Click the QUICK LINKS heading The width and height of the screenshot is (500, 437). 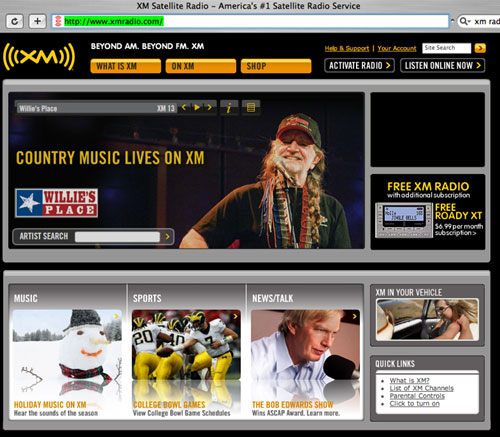click(395, 364)
